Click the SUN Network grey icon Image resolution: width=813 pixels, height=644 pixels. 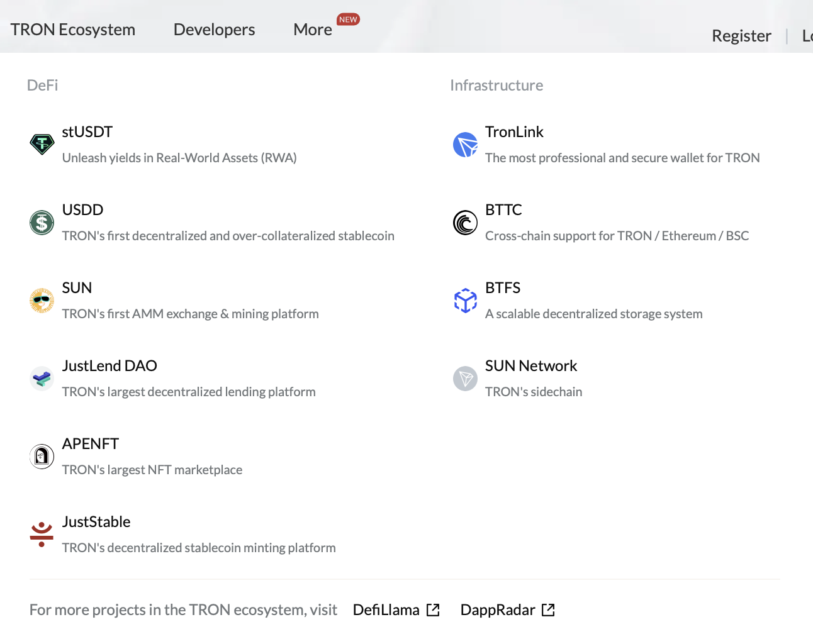coord(465,379)
